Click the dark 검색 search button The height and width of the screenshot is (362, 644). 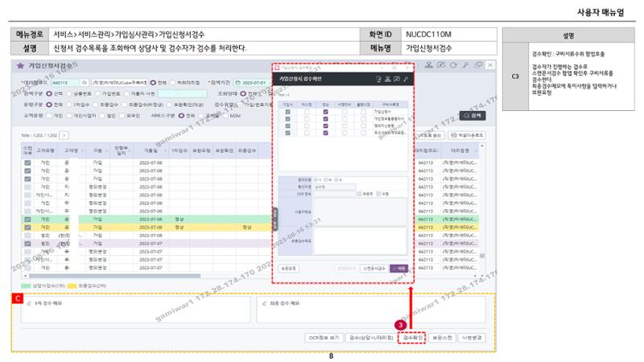473,116
